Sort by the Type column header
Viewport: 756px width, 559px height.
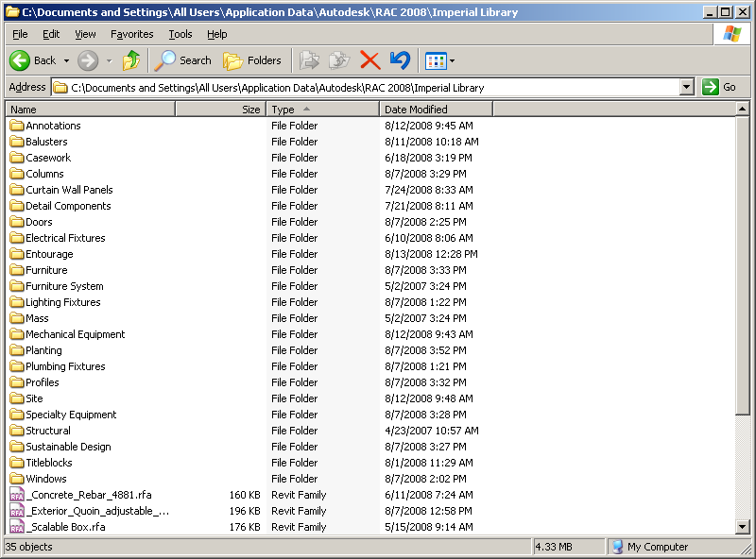[323, 110]
